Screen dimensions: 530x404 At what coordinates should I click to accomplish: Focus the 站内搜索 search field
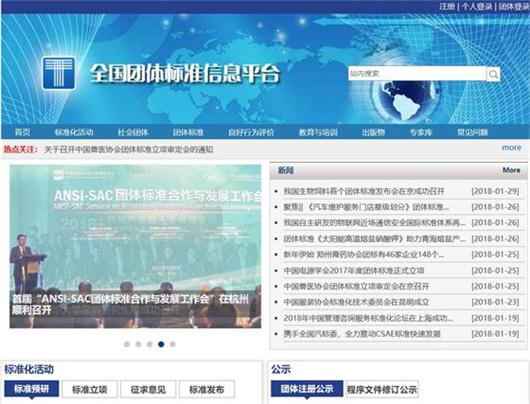[x=417, y=74]
